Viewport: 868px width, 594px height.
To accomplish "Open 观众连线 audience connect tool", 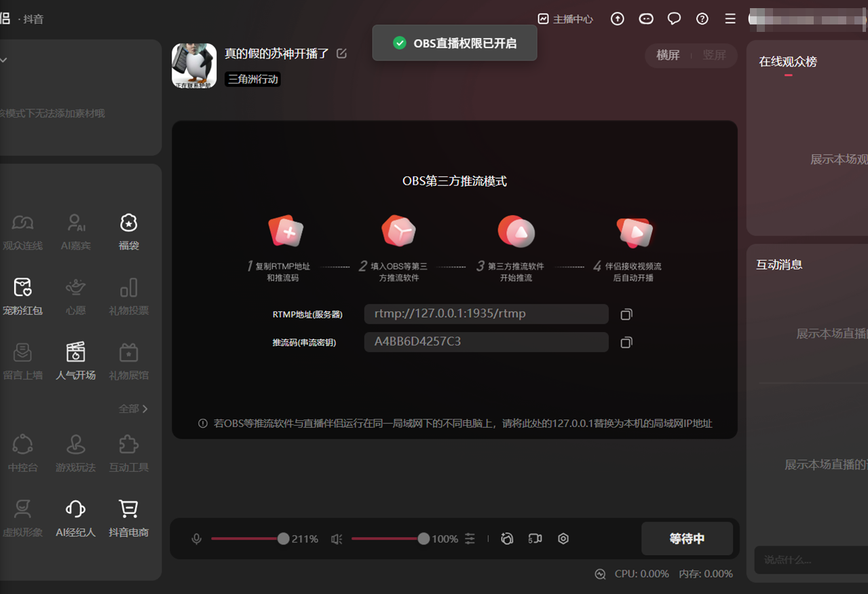I will pos(22,232).
